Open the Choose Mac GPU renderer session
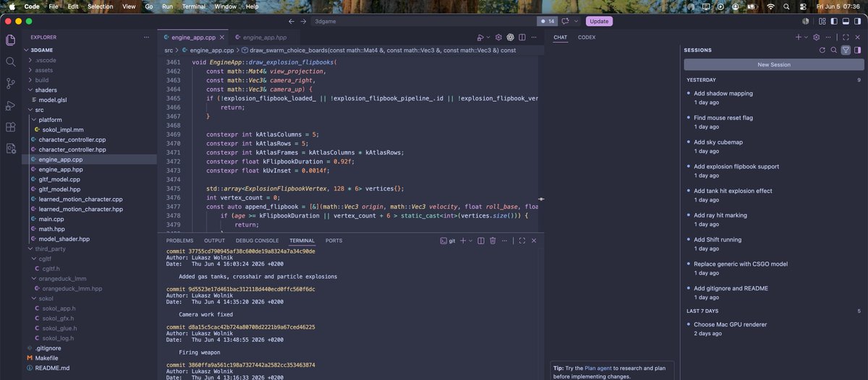Image resolution: width=868 pixels, height=380 pixels. pyautogui.click(x=773, y=329)
